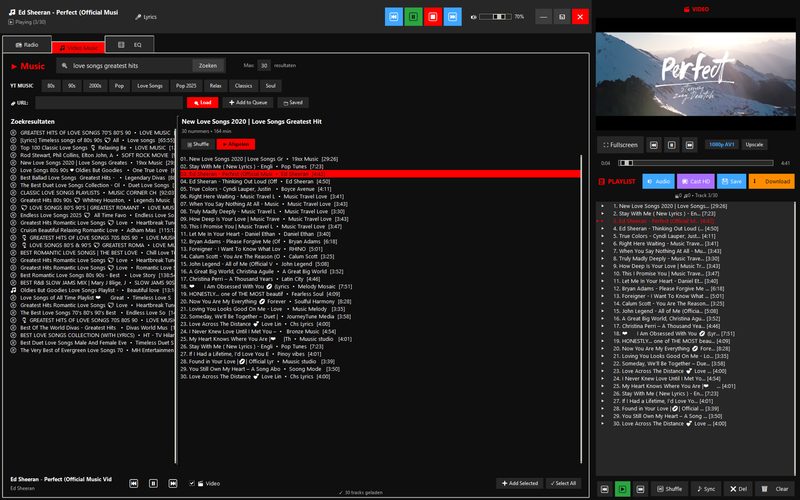This screenshot has width=800, height=500.
Task: Click the next button under the video preview
Action: coord(689,145)
